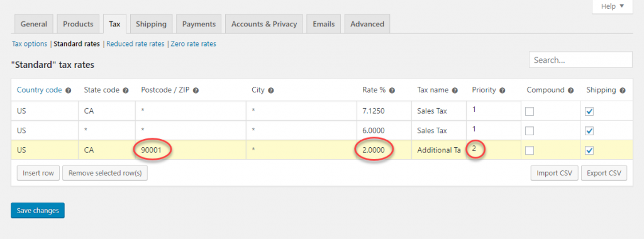Click the help icon beside Country code
This screenshot has width=644, height=239.
pyautogui.click(x=68, y=91)
